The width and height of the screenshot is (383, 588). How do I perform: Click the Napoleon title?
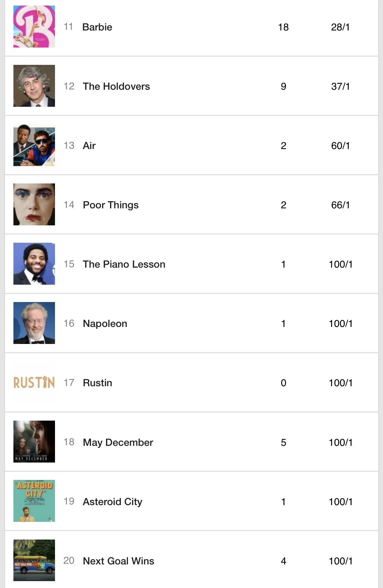point(105,324)
